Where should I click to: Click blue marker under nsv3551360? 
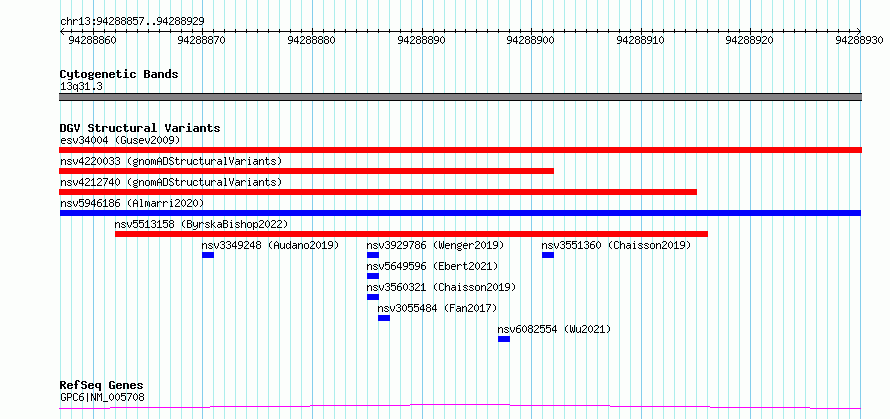tap(548, 255)
